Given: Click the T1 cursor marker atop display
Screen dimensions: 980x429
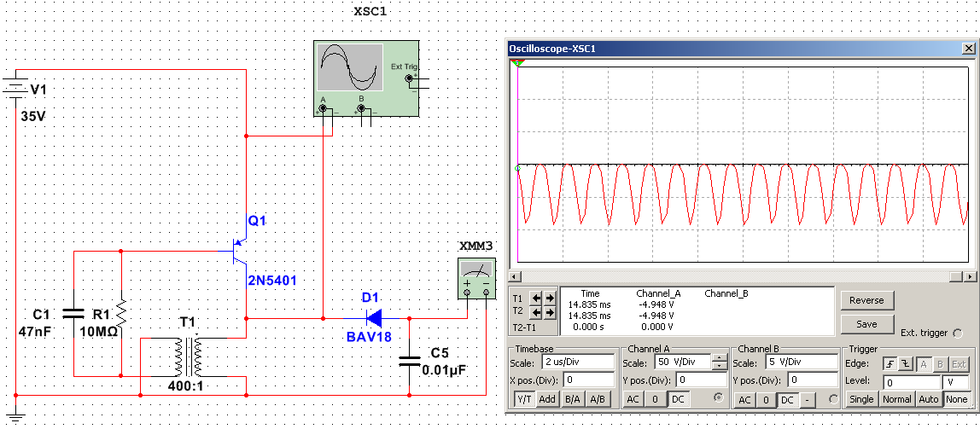Looking at the screenshot, I should point(516,63).
